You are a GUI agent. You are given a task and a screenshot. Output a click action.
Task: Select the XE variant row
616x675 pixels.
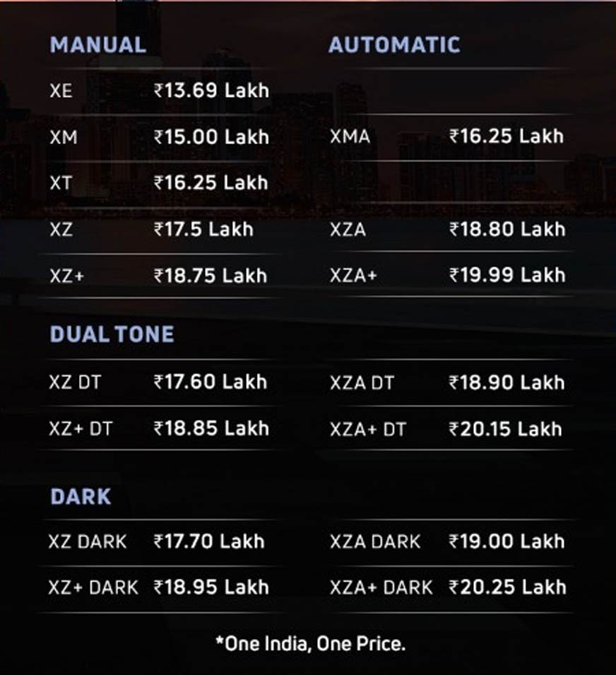click(x=159, y=91)
